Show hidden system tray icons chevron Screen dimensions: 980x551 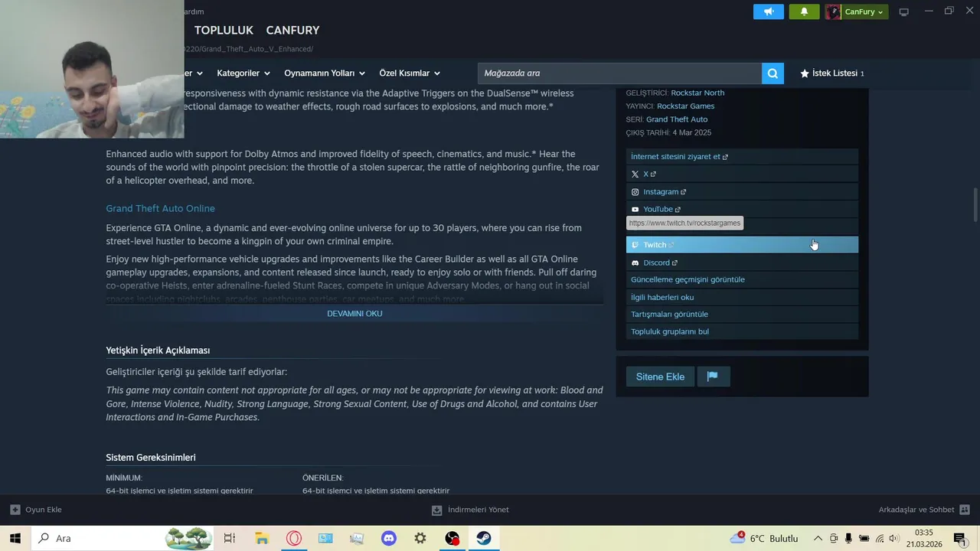[818, 538]
